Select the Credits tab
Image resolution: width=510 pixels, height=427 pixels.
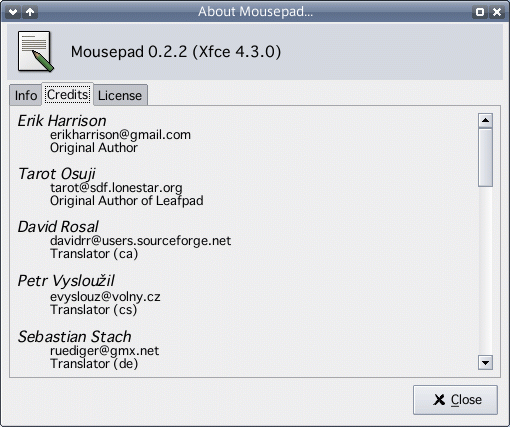pos(68,95)
